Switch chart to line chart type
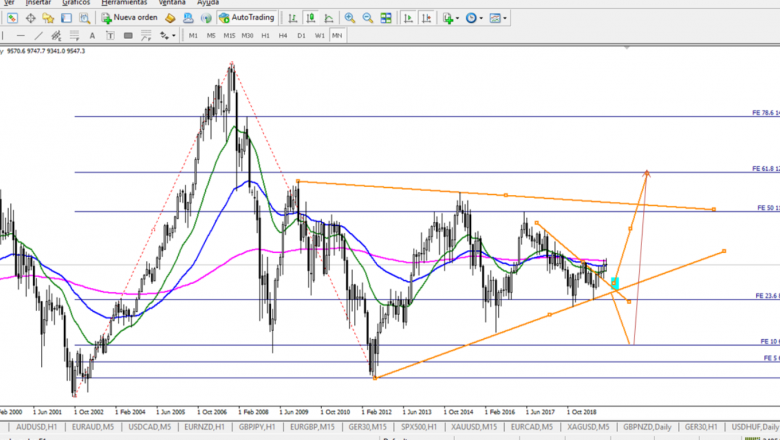Image resolution: width=780 pixels, height=440 pixels. click(x=329, y=18)
